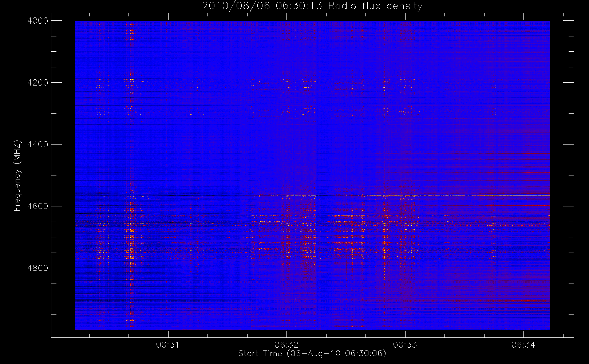Click the 06:34 time tick label
The height and width of the screenshot is (364, 589).
pos(523,345)
